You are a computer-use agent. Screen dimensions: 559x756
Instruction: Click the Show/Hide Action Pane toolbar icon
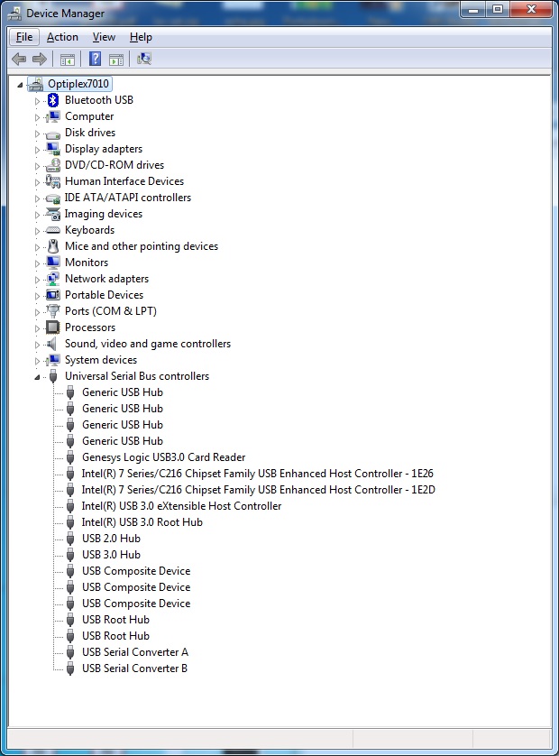point(116,60)
